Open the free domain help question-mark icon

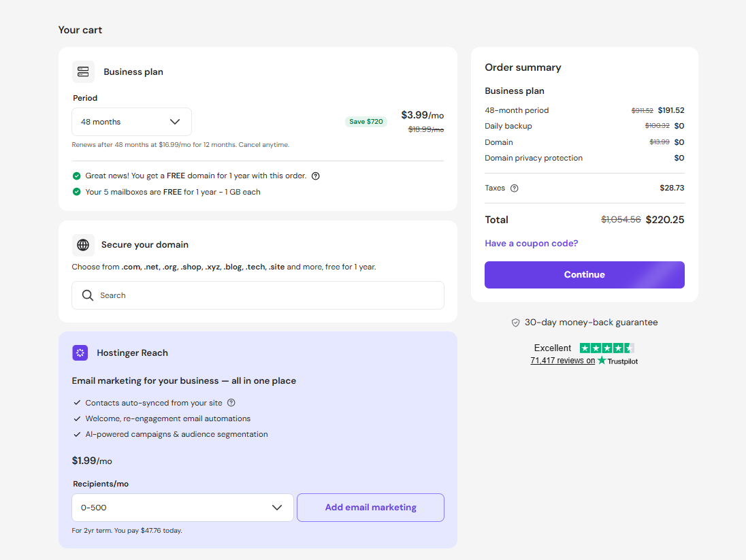[315, 176]
